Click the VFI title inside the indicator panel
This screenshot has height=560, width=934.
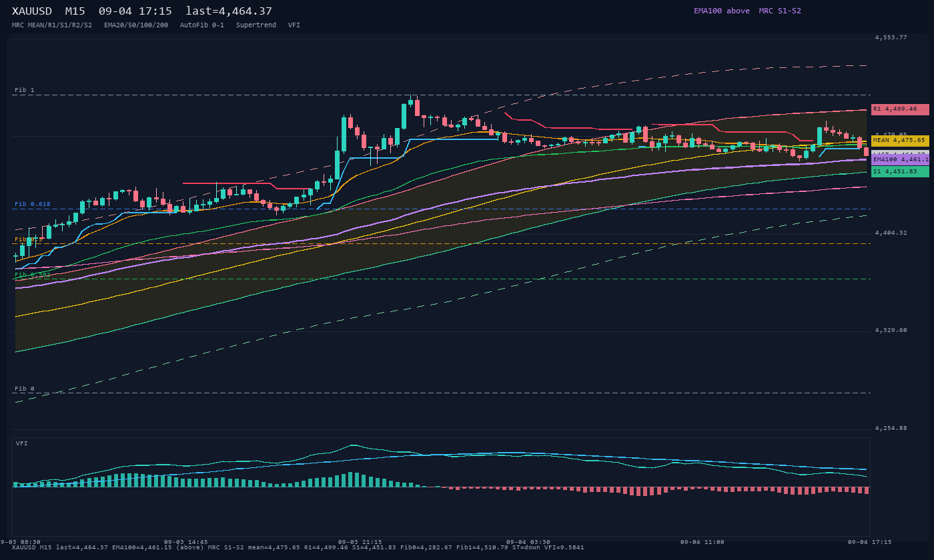tap(22, 443)
